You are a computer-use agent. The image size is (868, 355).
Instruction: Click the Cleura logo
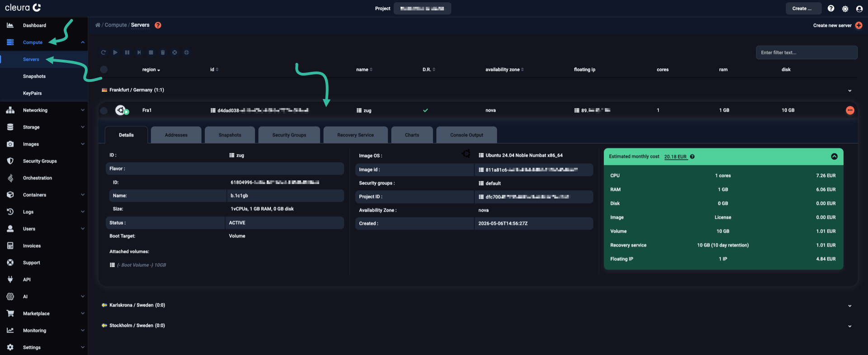23,8
